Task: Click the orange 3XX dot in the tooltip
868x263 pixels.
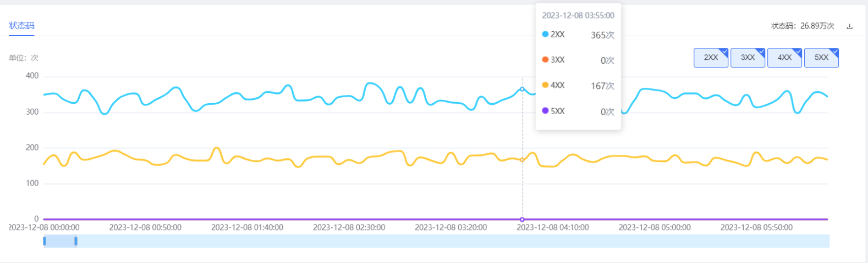Action: (x=545, y=59)
